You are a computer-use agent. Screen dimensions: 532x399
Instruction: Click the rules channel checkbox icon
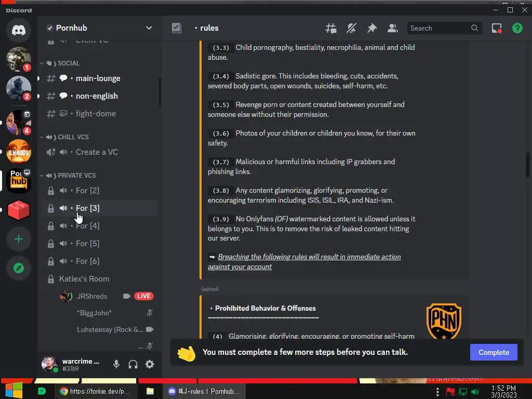click(177, 28)
